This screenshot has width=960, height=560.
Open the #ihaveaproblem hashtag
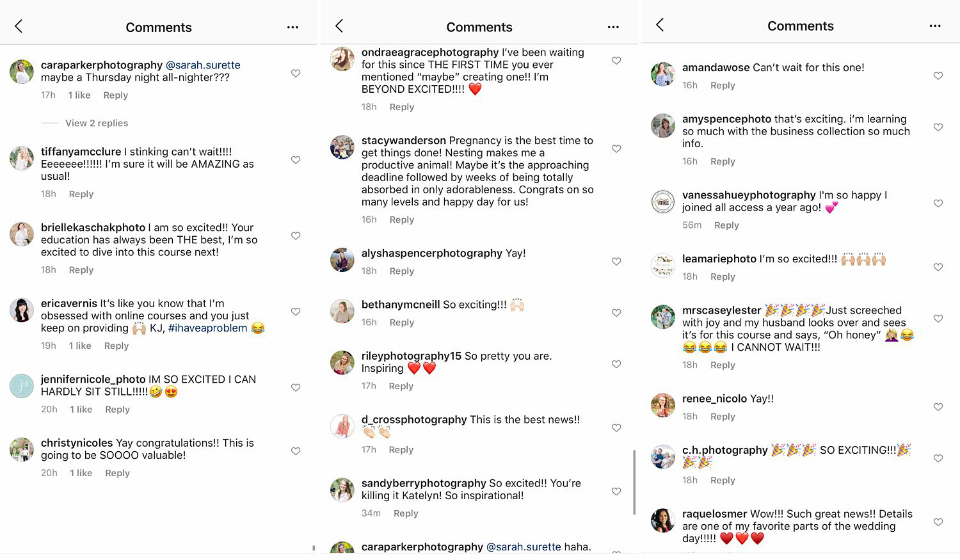[207, 328]
